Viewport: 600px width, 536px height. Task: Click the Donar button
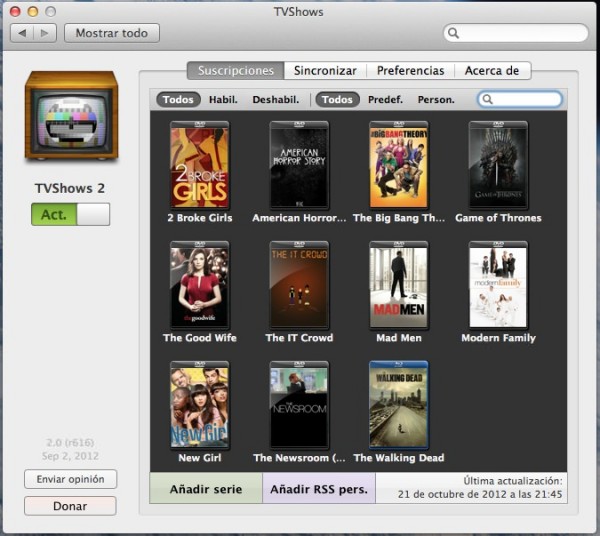point(70,506)
